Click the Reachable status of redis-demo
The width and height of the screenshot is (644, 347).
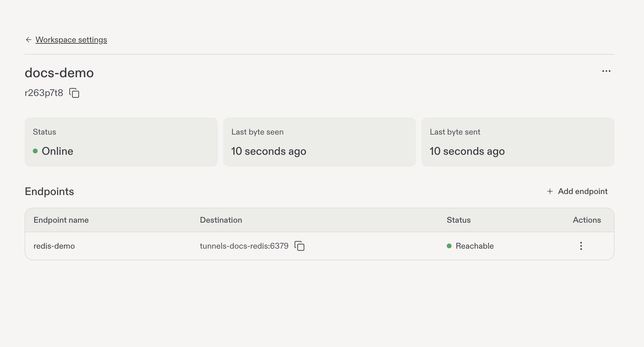tap(470, 246)
